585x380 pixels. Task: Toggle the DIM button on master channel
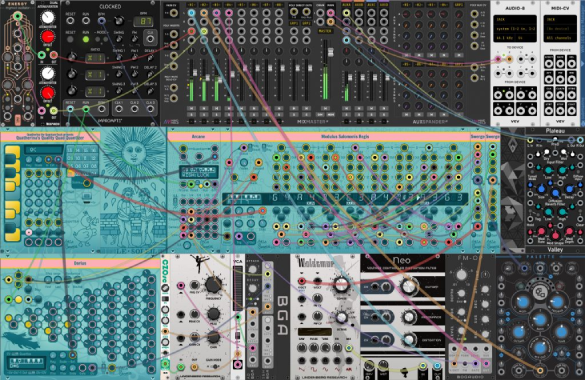coord(320,114)
